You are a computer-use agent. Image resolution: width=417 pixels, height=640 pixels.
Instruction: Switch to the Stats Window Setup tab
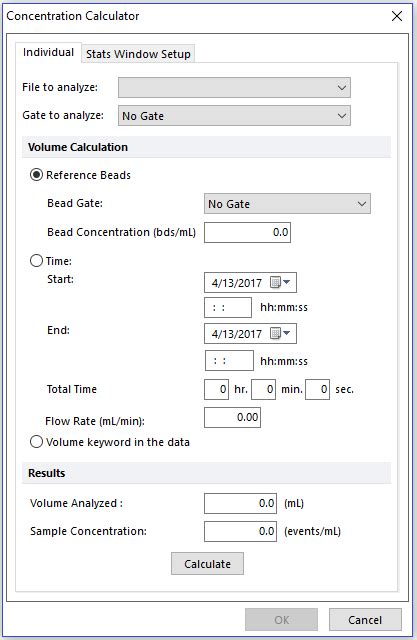(138, 54)
